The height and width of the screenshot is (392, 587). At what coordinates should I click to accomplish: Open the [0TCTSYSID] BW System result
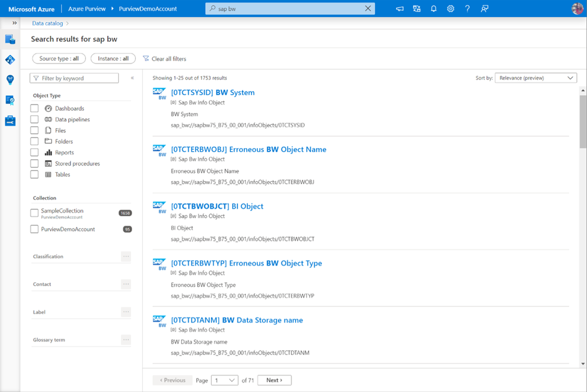213,92
